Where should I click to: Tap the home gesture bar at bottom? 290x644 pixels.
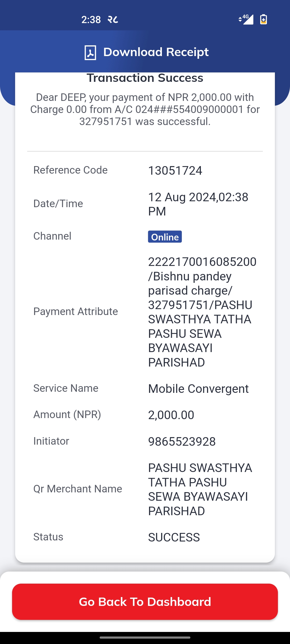(145, 638)
